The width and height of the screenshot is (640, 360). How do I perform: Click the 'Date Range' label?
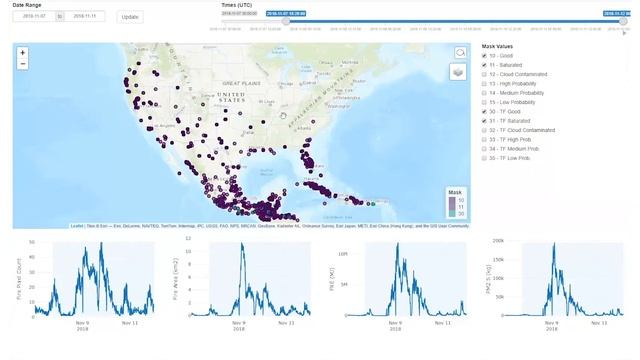click(x=27, y=5)
